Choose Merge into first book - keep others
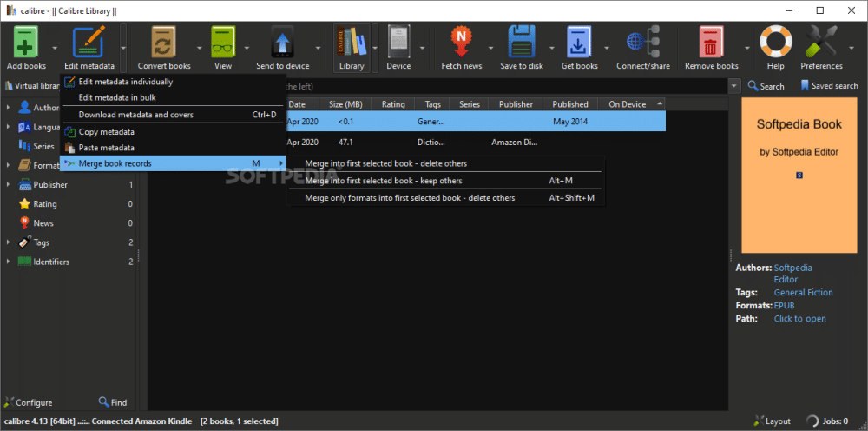 click(445, 181)
